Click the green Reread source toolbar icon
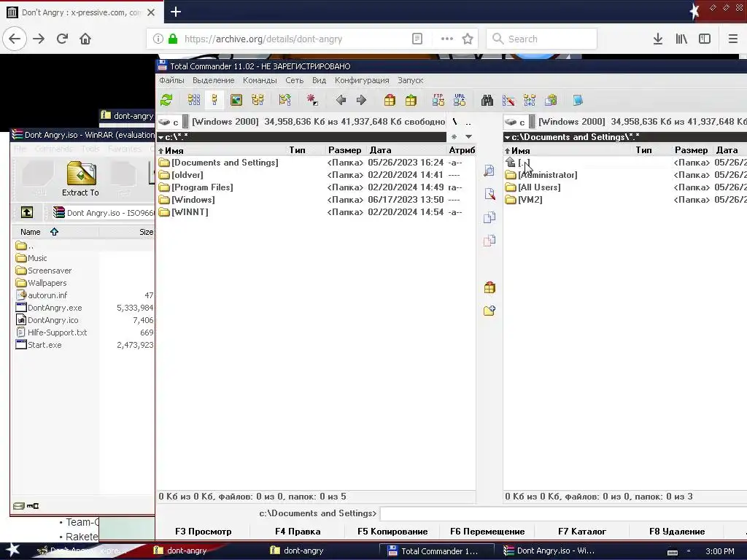 coord(166,100)
